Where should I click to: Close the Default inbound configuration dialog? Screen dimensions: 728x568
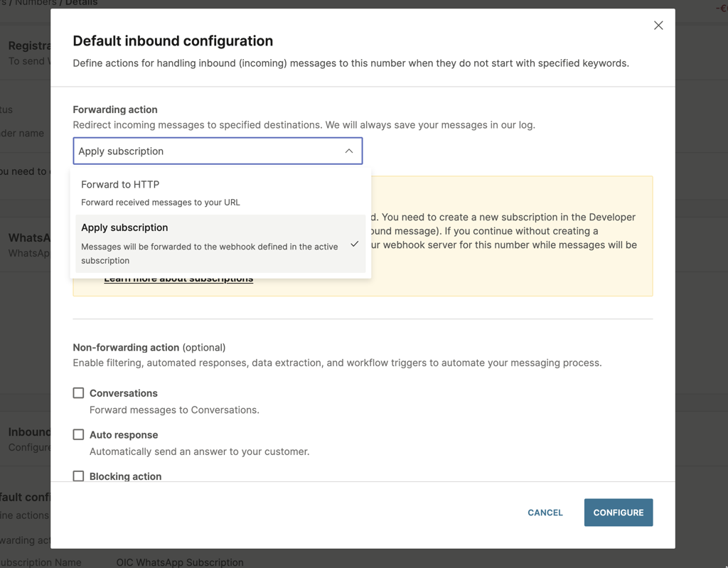tap(658, 26)
